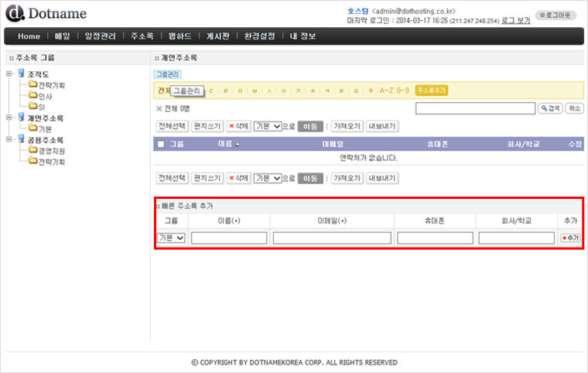Click the 이메일 field in quick add
588x373 pixels.
pos(332,238)
